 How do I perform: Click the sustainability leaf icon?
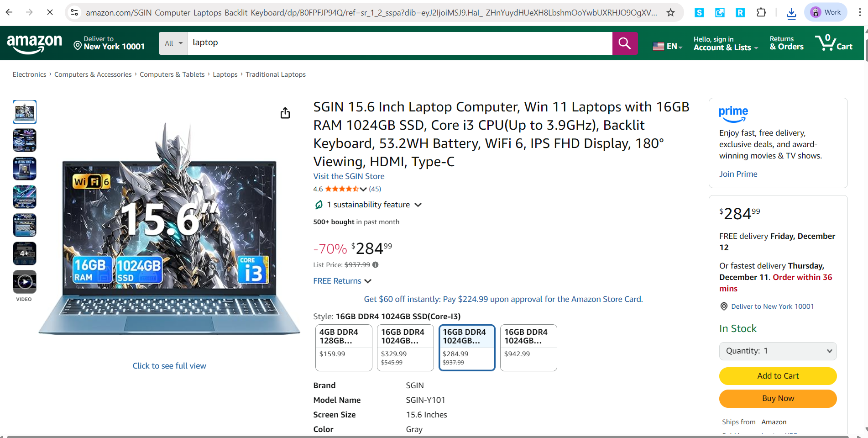(319, 205)
